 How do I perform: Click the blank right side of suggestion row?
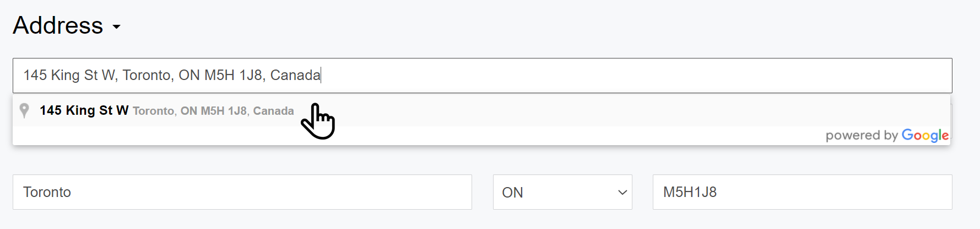click(x=606, y=110)
